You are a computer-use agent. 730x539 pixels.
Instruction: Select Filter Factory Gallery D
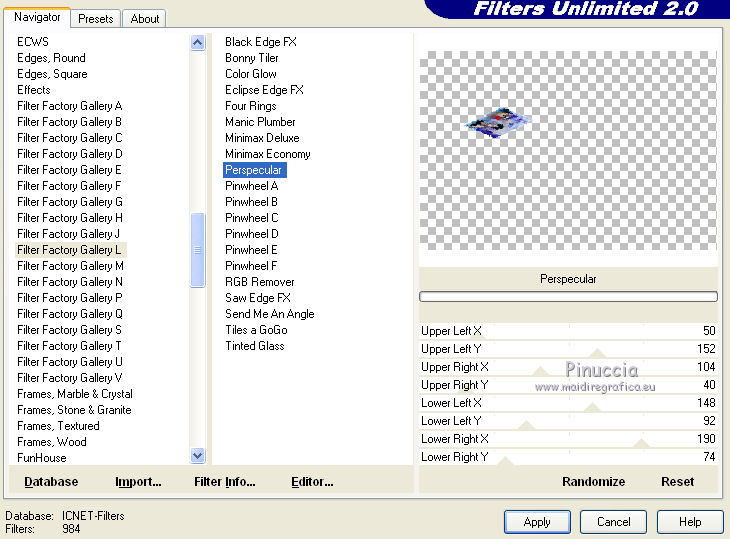pyautogui.click(x=69, y=154)
